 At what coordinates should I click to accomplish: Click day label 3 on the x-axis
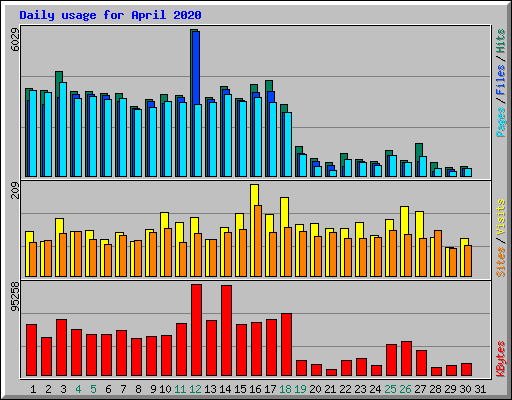pyautogui.click(x=63, y=389)
